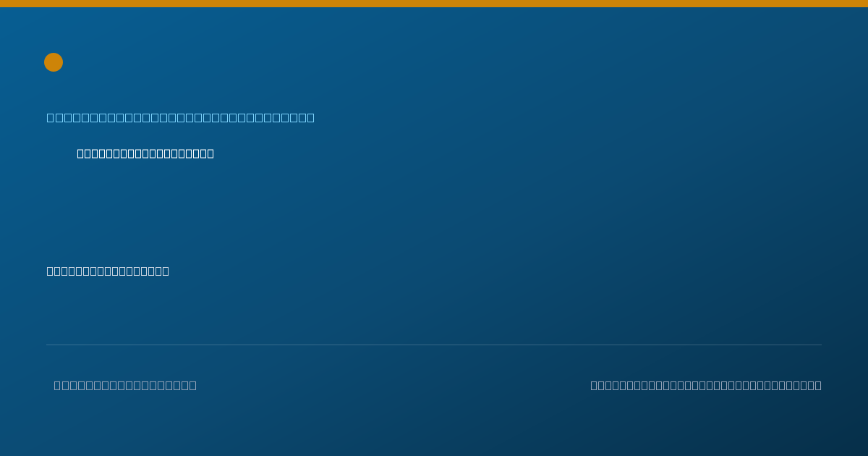Click the horizontal divider line
Image resolution: width=868 pixels, height=456 pixels.
434,345
